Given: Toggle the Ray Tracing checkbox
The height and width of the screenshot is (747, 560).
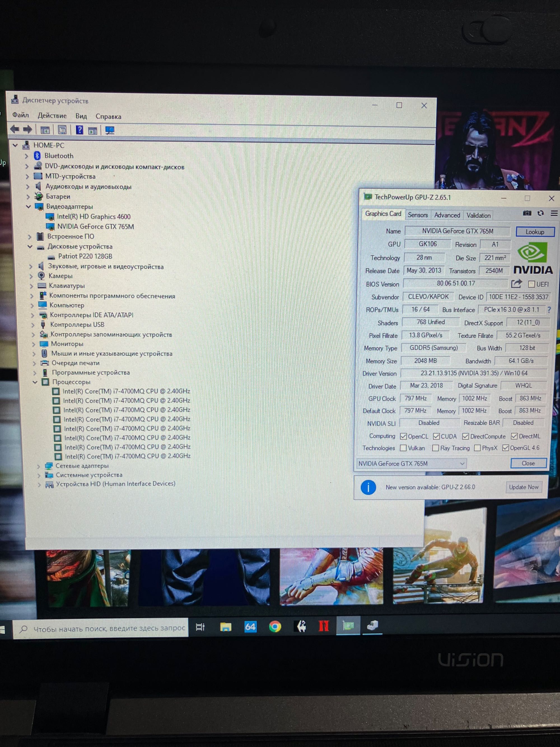Looking at the screenshot, I should point(435,448).
